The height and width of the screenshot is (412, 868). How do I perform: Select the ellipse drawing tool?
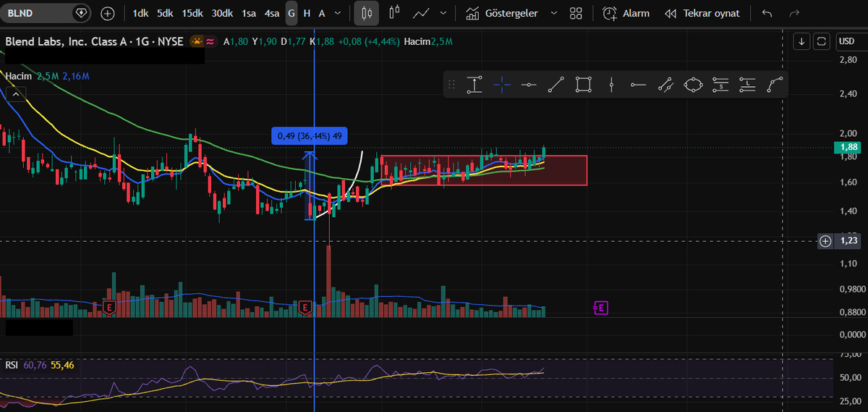tap(693, 85)
